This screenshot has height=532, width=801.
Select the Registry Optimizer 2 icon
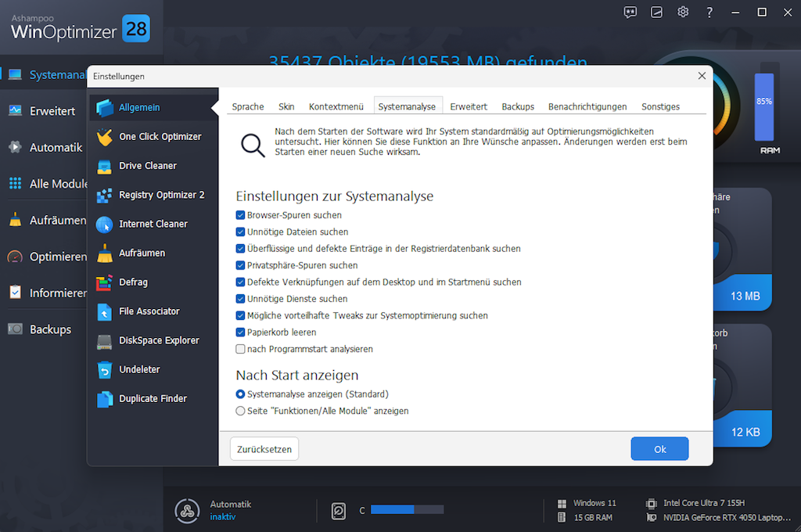coord(105,195)
